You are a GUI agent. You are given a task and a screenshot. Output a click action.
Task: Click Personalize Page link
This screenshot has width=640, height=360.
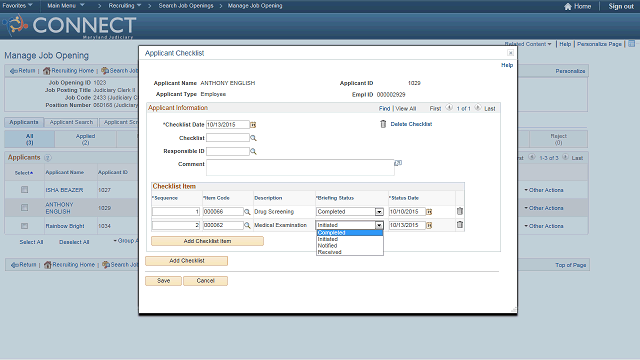pyautogui.click(x=599, y=44)
